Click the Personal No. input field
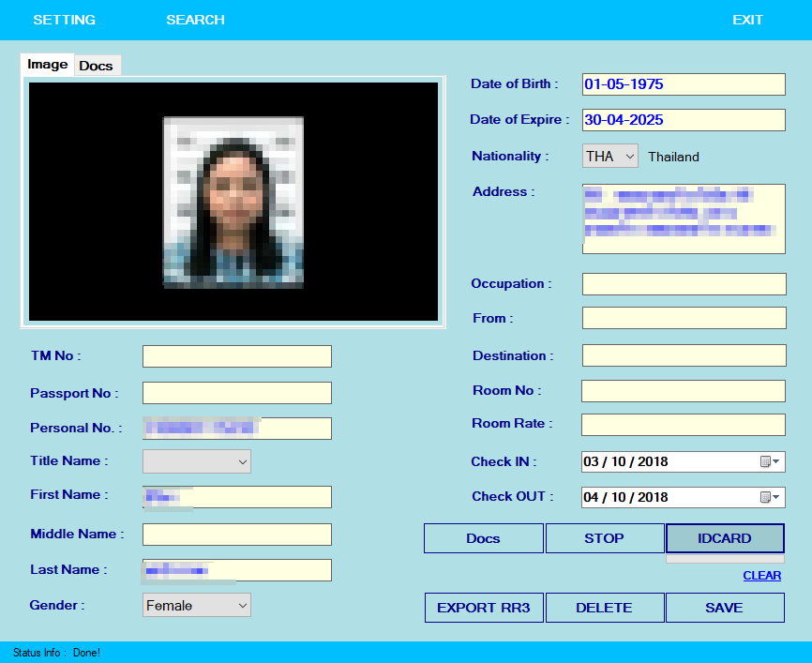The image size is (812, 663). pos(237,429)
